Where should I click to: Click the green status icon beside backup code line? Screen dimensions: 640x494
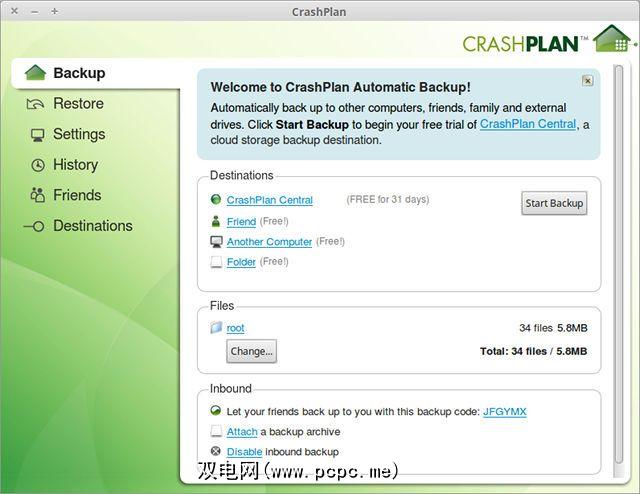click(x=216, y=410)
